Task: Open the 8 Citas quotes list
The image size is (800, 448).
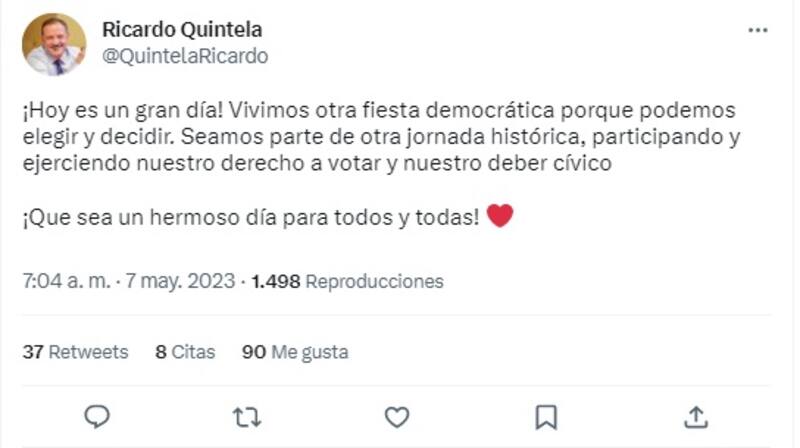Action: pyautogui.click(x=185, y=352)
